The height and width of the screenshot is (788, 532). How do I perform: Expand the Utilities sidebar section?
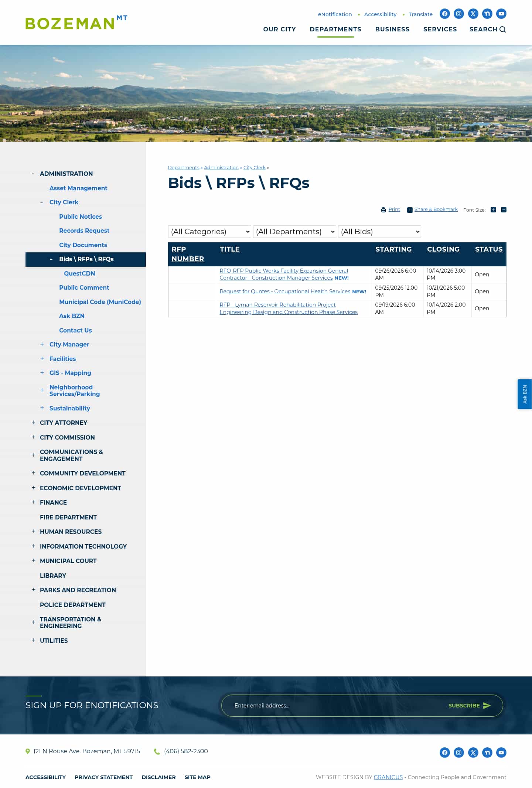click(x=34, y=640)
